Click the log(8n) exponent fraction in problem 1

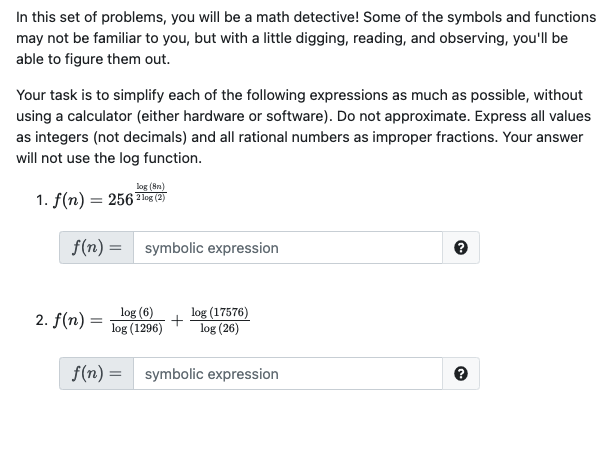pyautogui.click(x=151, y=192)
